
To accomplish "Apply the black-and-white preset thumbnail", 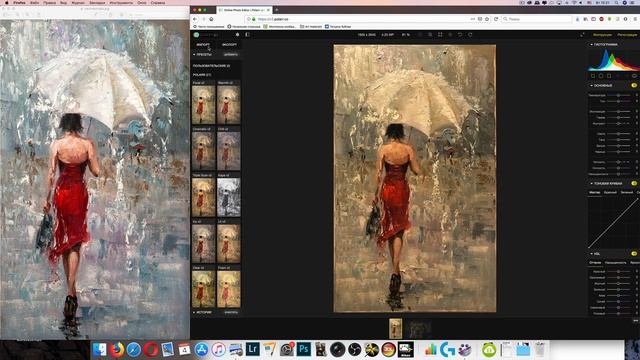I will (229, 197).
